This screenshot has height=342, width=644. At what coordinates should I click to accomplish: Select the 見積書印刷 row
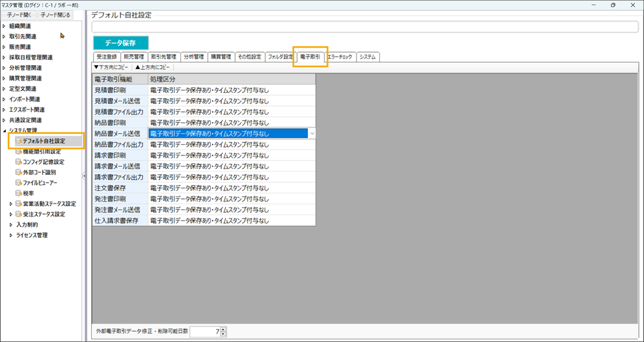tap(204, 90)
